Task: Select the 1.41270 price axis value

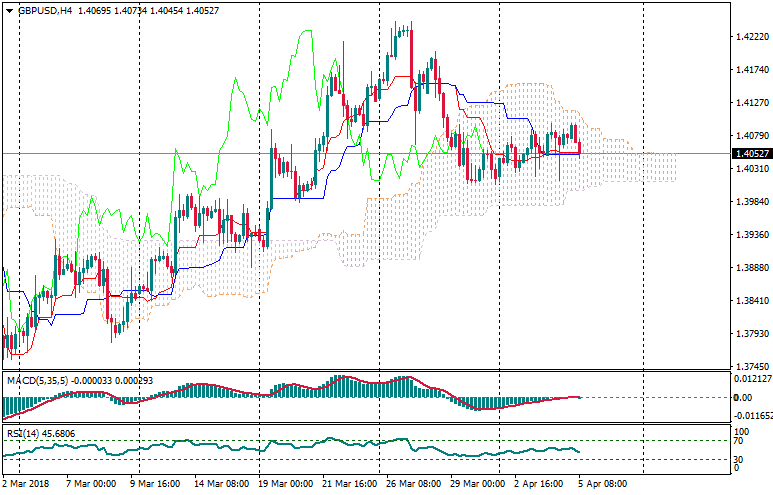Action: [751, 102]
